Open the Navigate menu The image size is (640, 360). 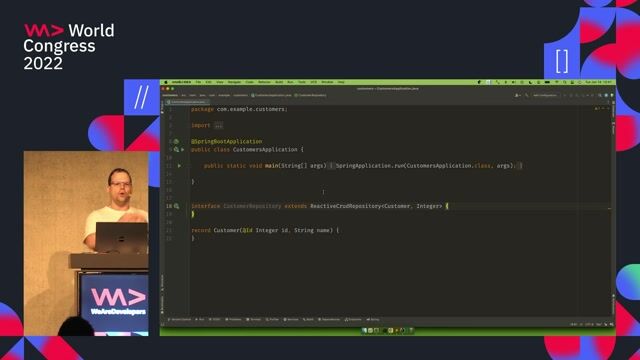(x=234, y=82)
